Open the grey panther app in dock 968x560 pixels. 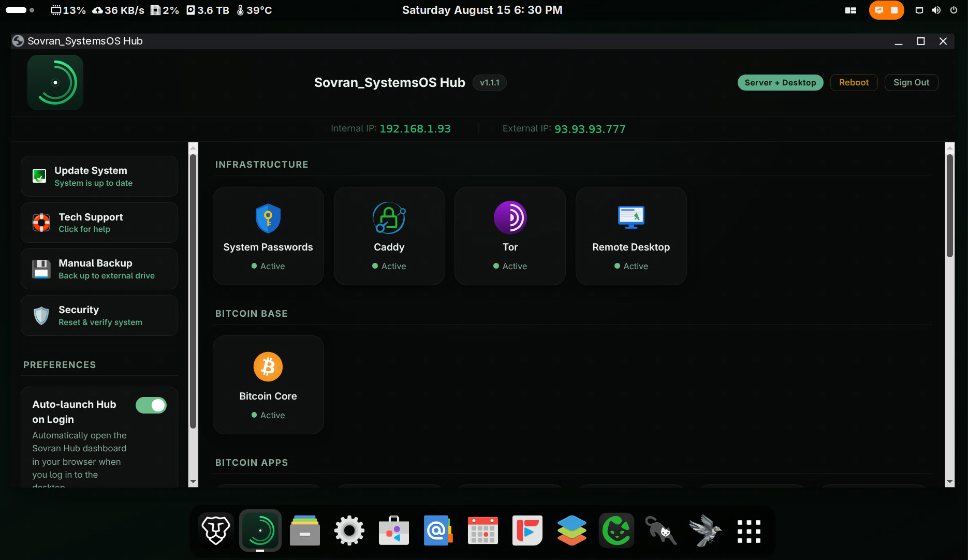pyautogui.click(x=661, y=530)
